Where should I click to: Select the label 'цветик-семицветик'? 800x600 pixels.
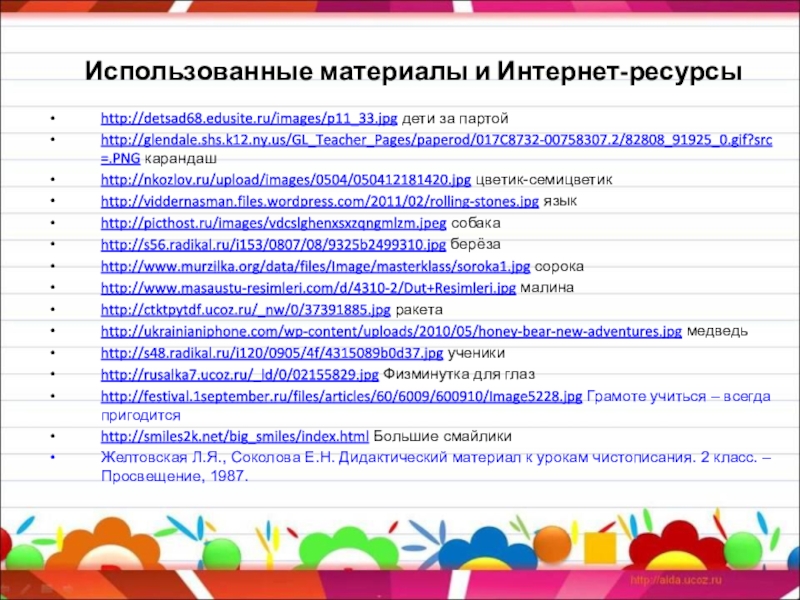tap(544, 180)
